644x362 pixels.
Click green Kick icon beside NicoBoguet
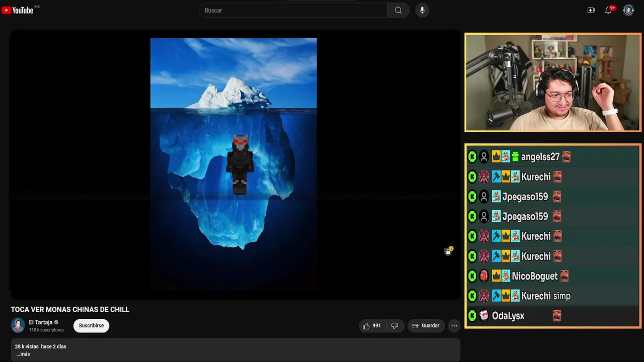point(472,276)
